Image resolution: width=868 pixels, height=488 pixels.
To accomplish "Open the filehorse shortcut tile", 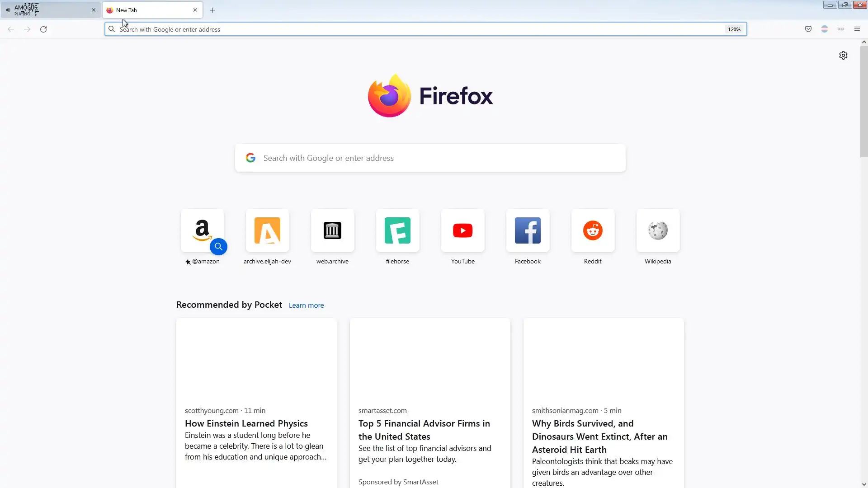I will (397, 231).
